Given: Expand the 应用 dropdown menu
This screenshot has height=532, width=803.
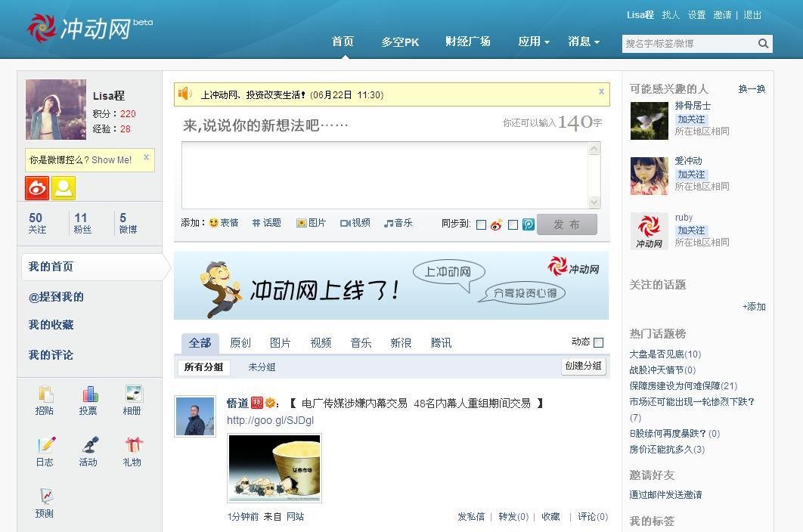Looking at the screenshot, I should pyautogui.click(x=534, y=42).
